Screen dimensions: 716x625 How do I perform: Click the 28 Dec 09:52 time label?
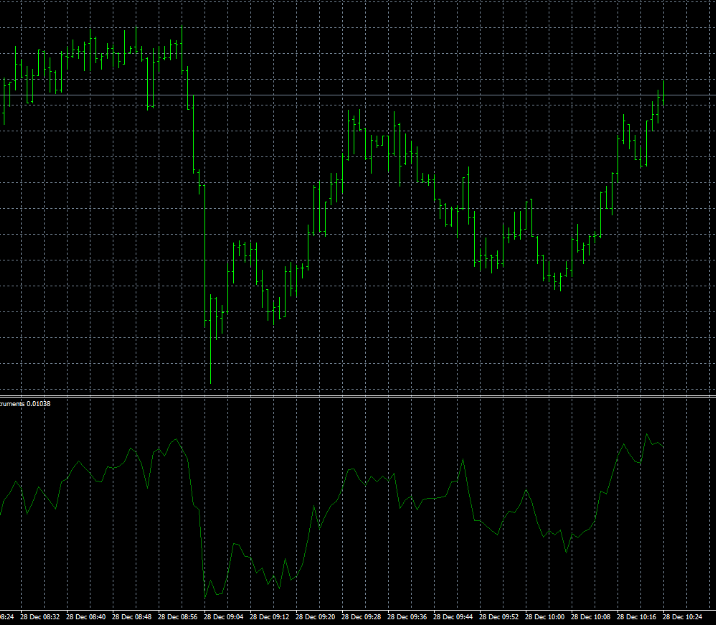coord(498,616)
